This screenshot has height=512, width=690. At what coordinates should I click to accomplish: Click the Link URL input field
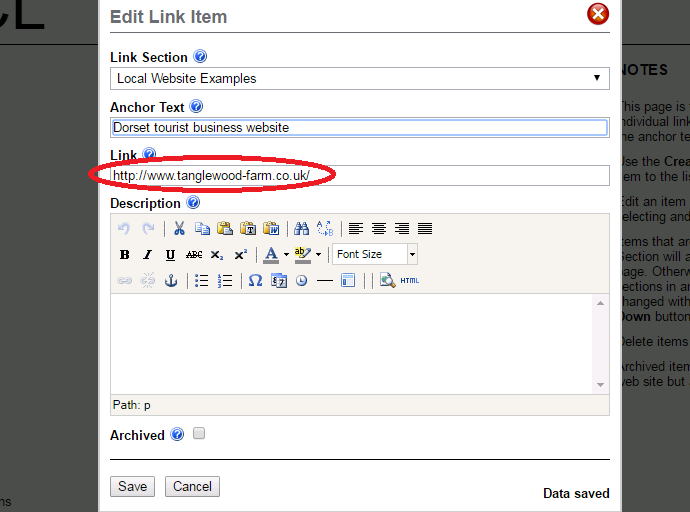pyautogui.click(x=360, y=176)
